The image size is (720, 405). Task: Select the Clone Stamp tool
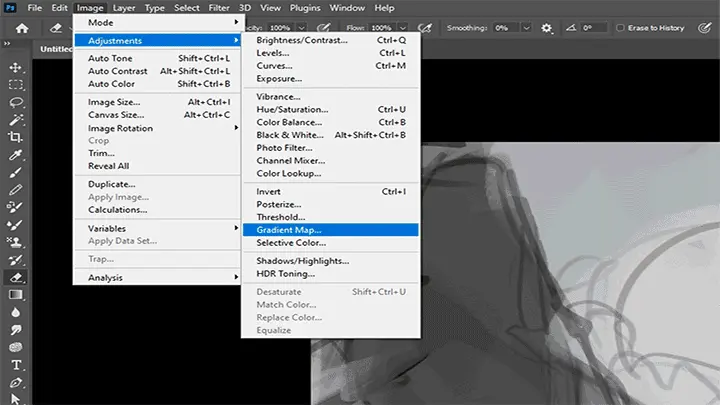[x=15, y=242]
